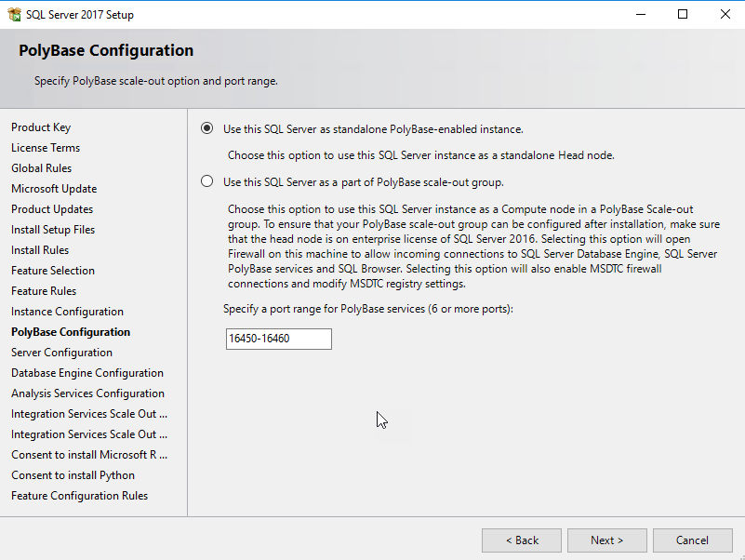Click the PolyBase port range field
This screenshot has height=560, width=745.
click(278, 339)
